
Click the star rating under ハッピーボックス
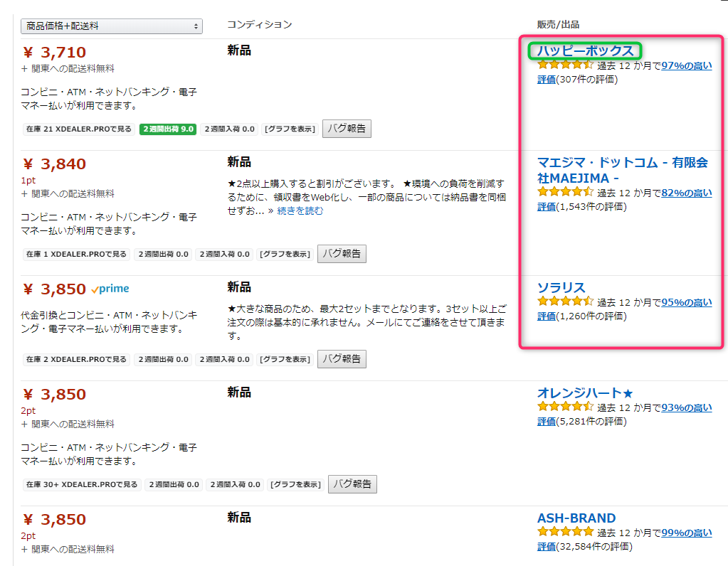coord(565,65)
